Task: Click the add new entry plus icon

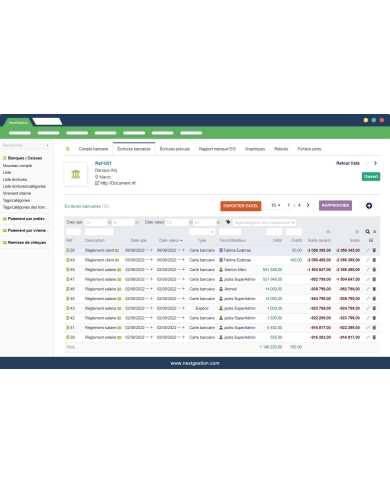Action: pyautogui.click(x=369, y=206)
